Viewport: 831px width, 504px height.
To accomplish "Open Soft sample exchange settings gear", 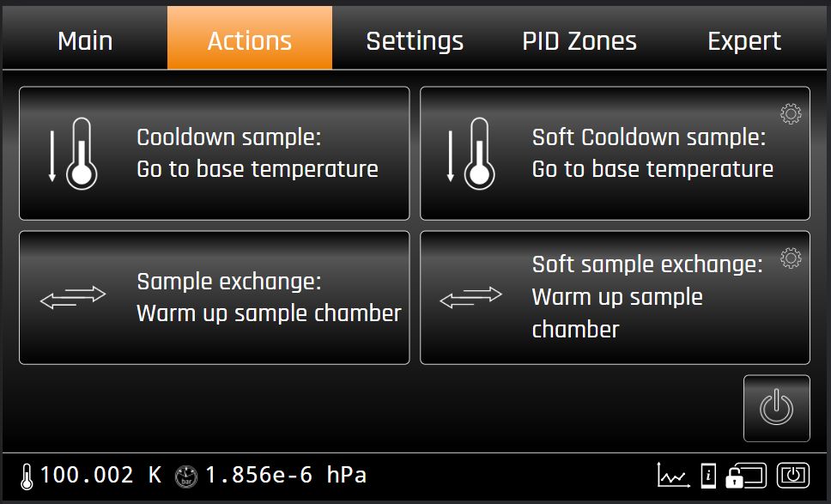I will (x=791, y=258).
